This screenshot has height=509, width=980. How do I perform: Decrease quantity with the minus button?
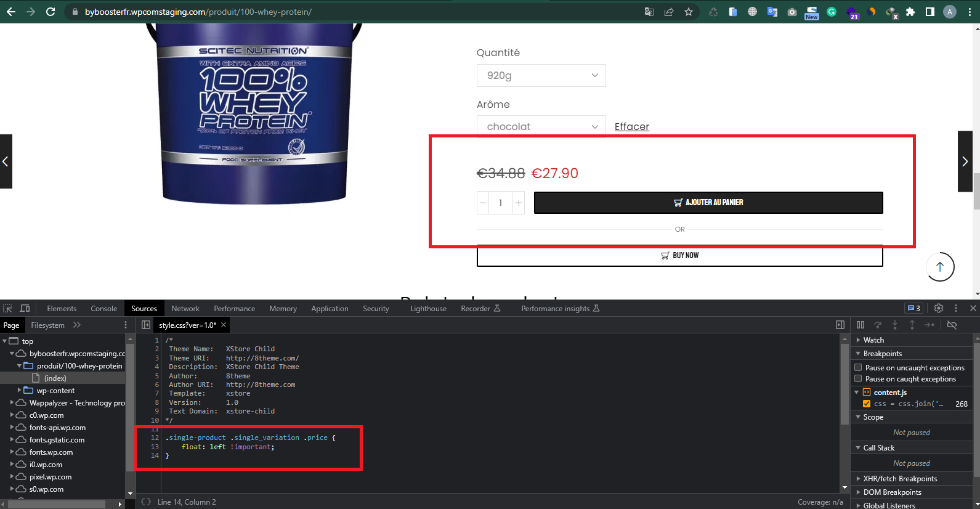click(483, 202)
